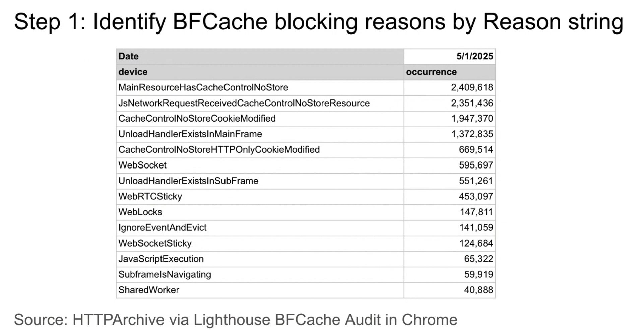Select the JavaScriptExecution cell

pos(260,259)
